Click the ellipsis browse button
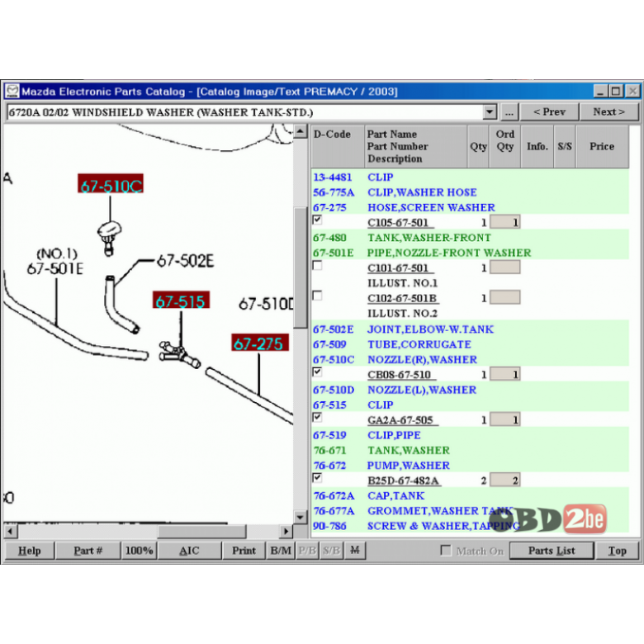The image size is (644, 644). (509, 111)
